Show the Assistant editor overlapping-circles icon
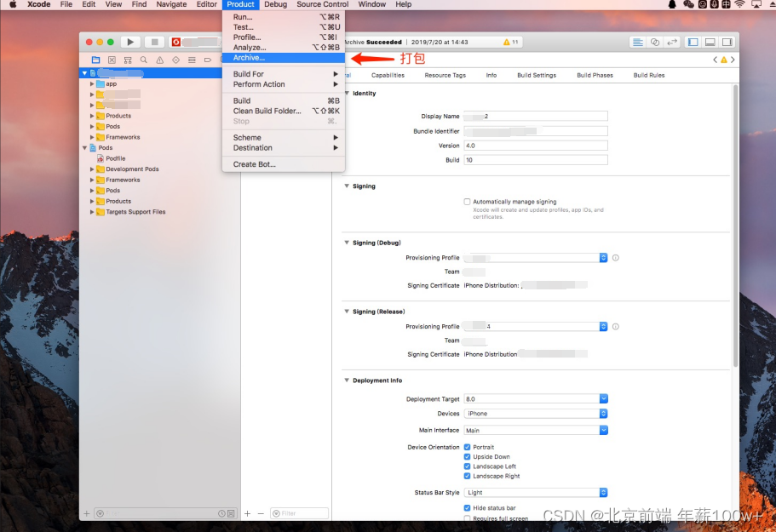This screenshot has width=776, height=532. 655,43
